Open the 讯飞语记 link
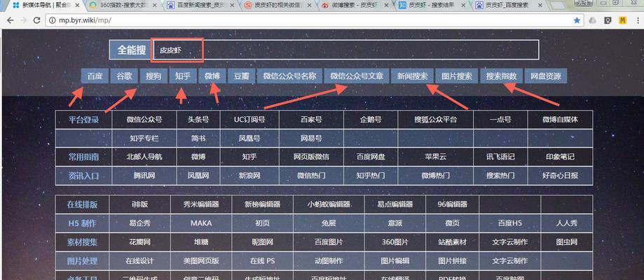The height and width of the screenshot is (280, 644). click(x=500, y=157)
